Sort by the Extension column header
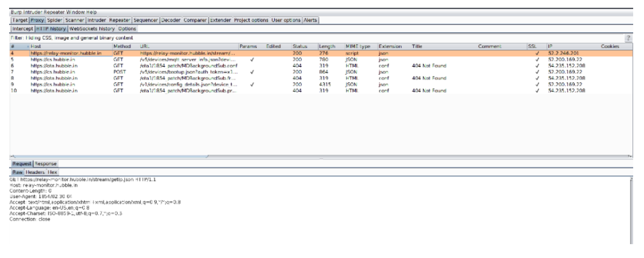644x258 pixels. (394, 46)
